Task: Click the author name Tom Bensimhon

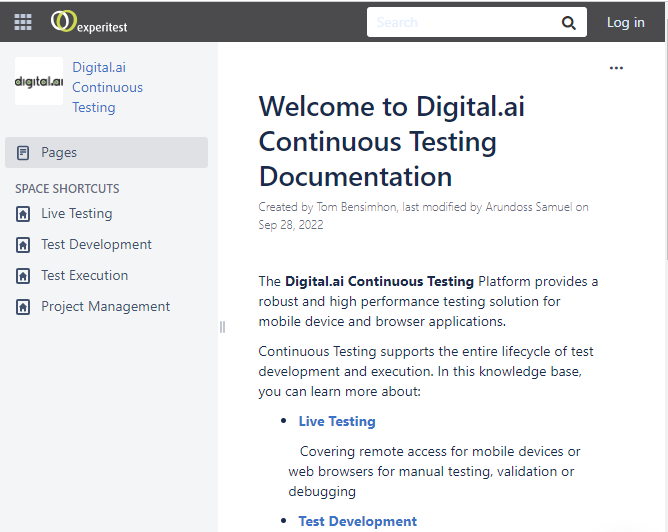Action: point(356,207)
